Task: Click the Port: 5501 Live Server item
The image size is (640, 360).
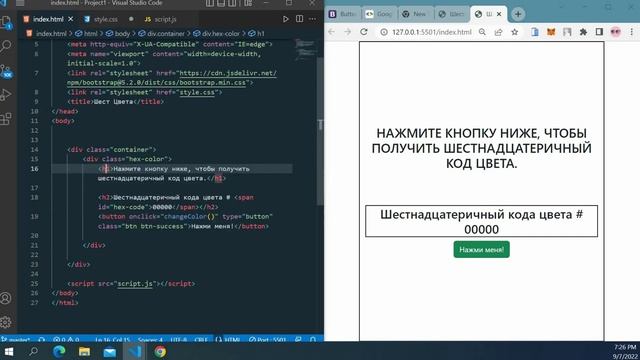Action: [267, 340]
